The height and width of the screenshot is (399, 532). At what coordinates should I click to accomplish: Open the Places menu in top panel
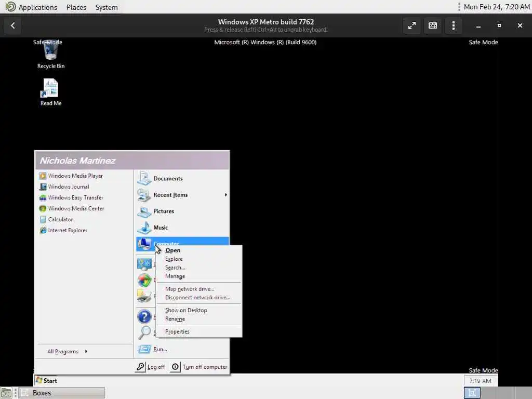(x=76, y=7)
